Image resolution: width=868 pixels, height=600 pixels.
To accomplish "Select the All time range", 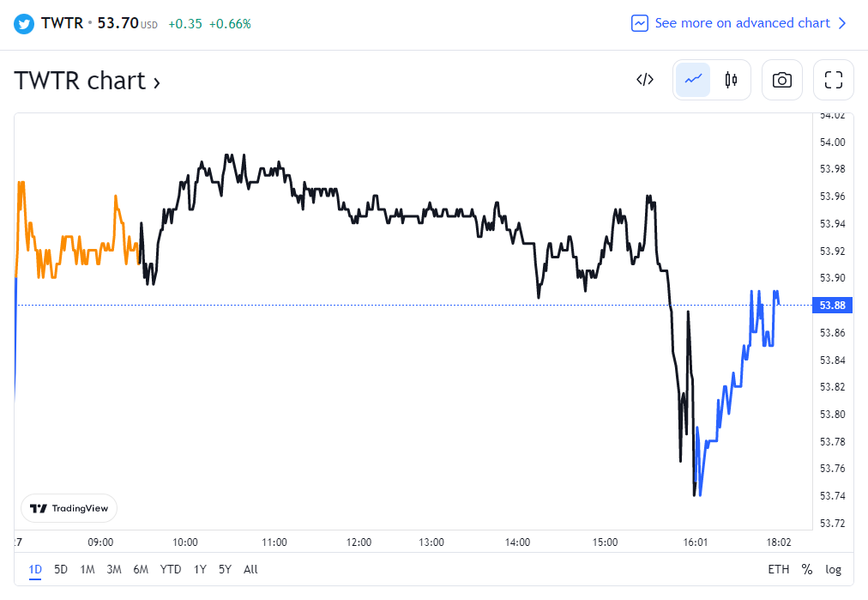I will 250,569.
